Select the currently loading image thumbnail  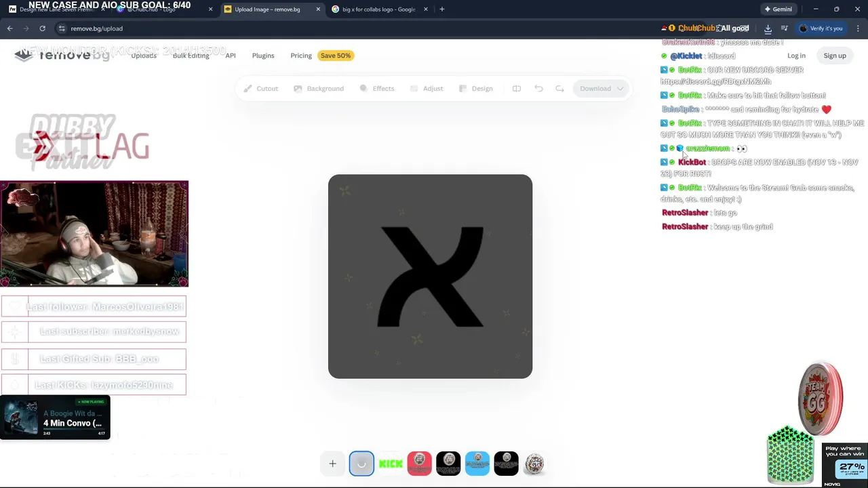(361, 464)
